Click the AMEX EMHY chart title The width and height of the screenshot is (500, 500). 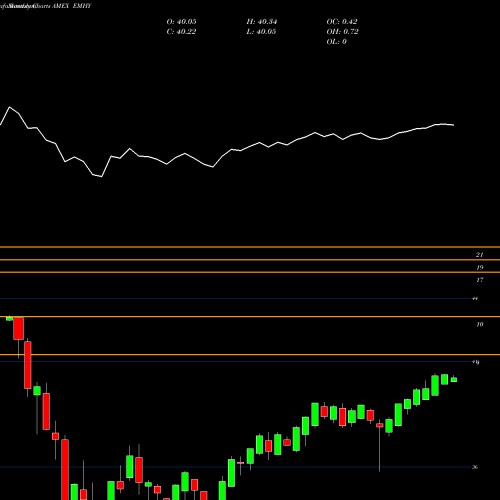pos(71,6)
